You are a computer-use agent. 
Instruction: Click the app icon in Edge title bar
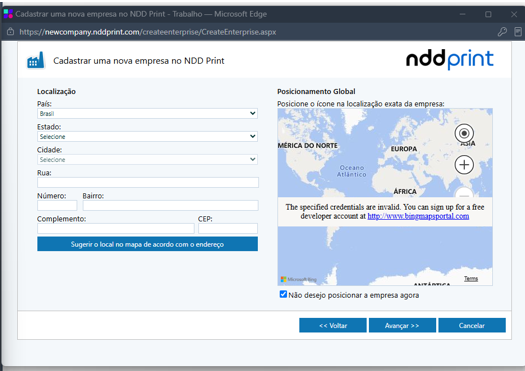(x=8, y=14)
